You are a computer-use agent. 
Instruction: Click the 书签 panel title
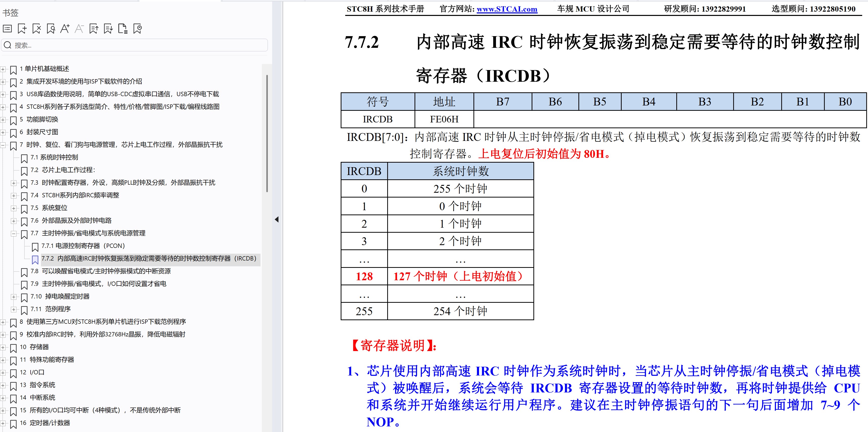coord(10,13)
